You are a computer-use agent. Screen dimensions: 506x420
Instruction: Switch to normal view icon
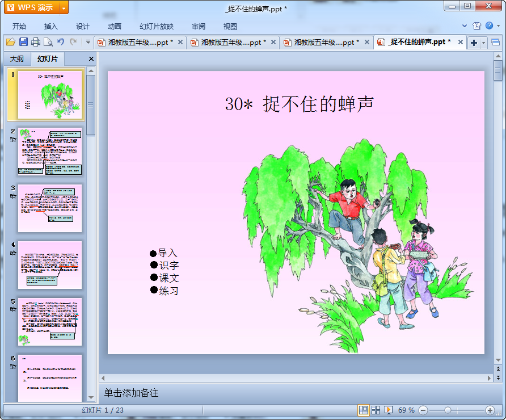click(x=364, y=410)
